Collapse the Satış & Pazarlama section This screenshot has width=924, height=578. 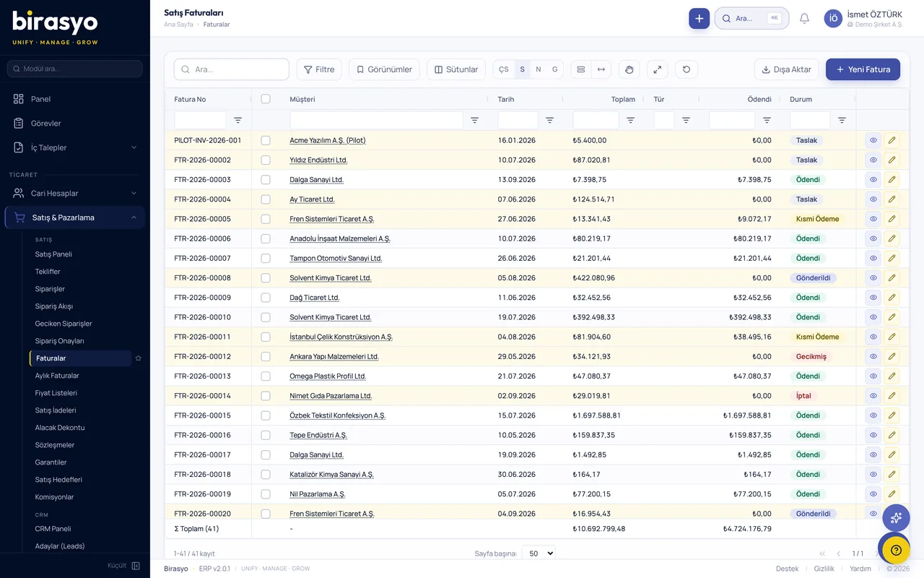click(x=75, y=217)
